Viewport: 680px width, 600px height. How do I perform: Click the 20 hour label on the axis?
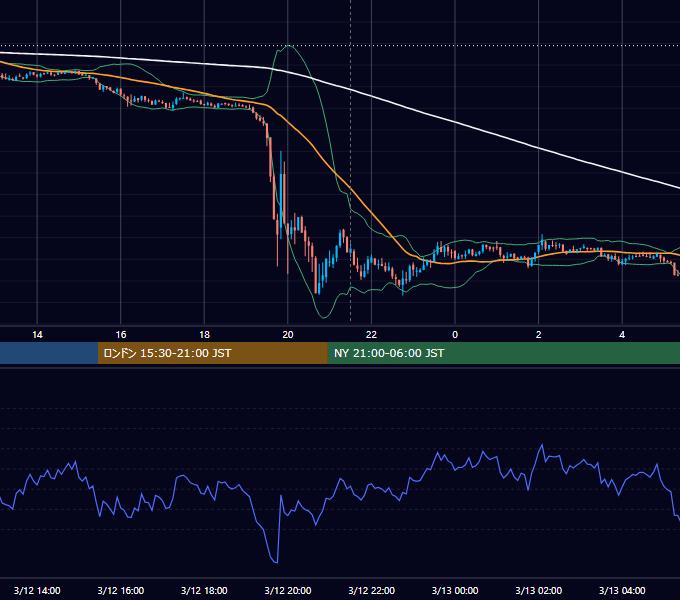coord(288,335)
